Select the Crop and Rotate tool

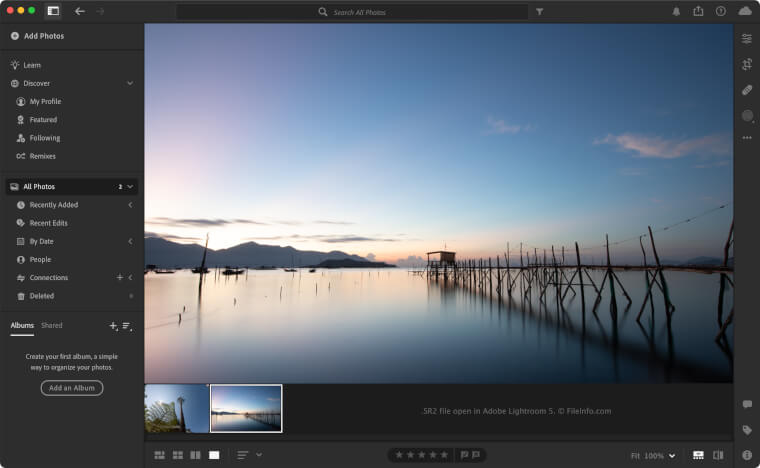point(746,64)
